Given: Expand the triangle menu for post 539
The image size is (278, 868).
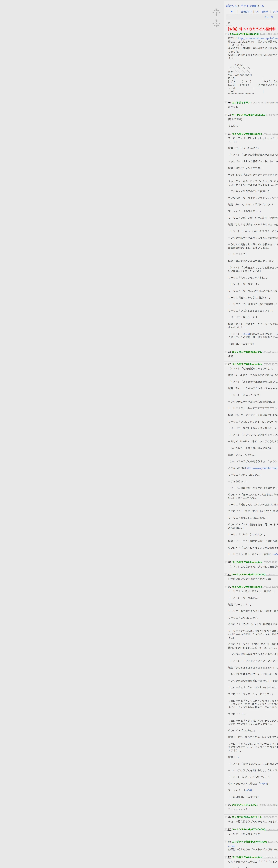Looking at the screenshot, I should (x=226, y=364).
